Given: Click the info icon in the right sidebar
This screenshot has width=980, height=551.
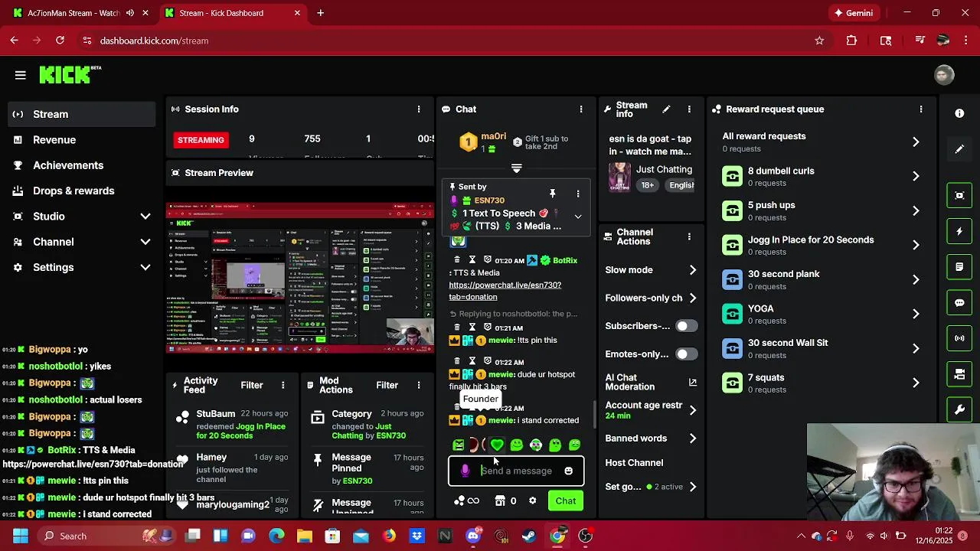Looking at the screenshot, I should (959, 113).
